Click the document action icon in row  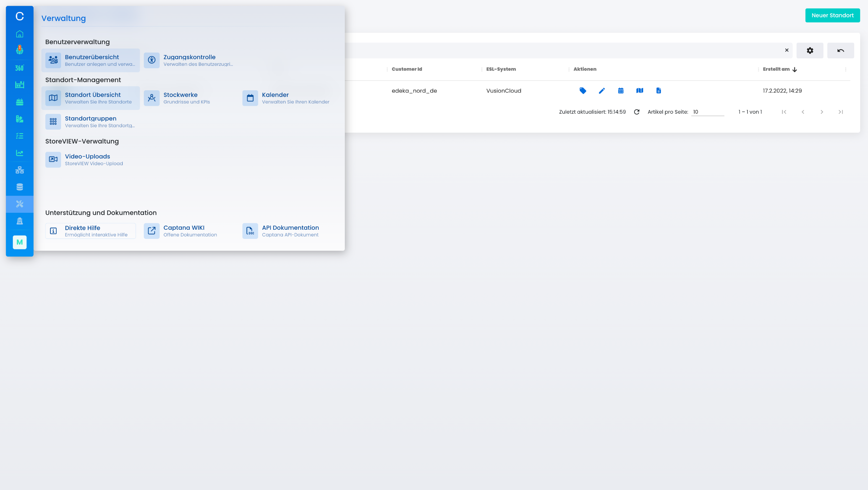pyautogui.click(x=658, y=91)
